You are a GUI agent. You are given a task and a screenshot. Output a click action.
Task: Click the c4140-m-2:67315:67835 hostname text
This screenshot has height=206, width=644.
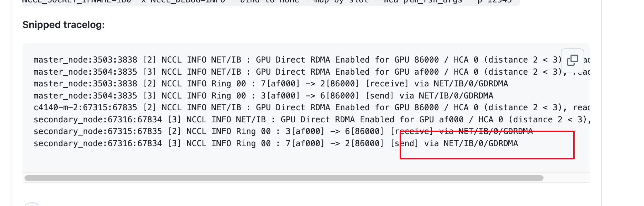click(85, 107)
